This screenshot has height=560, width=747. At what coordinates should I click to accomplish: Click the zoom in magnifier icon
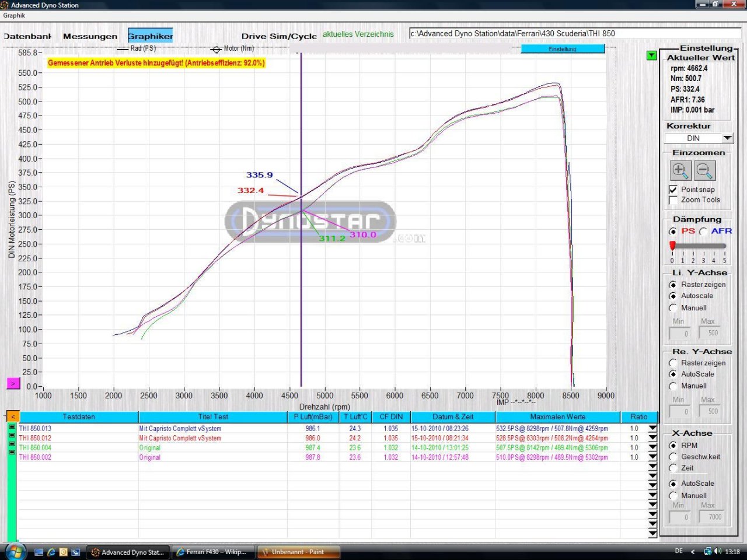(680, 171)
